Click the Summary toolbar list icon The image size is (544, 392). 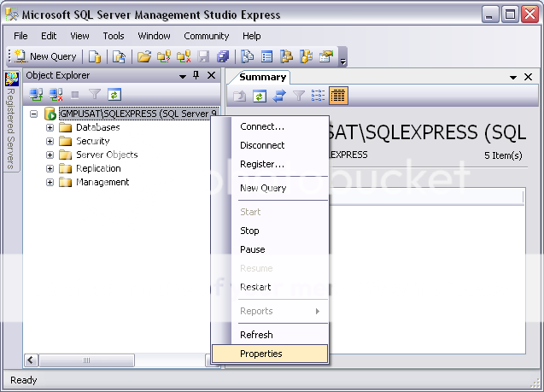pos(266,56)
